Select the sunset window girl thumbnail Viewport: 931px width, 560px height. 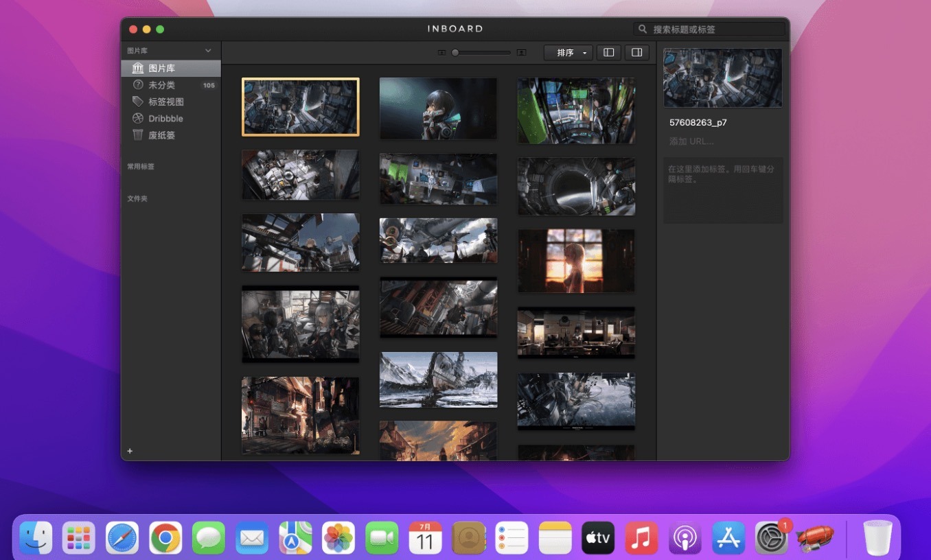[576, 261]
